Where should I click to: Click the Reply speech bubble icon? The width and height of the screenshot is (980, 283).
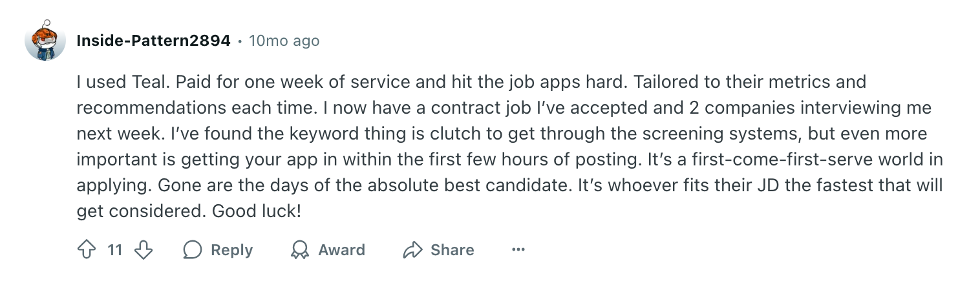pyautogui.click(x=193, y=250)
